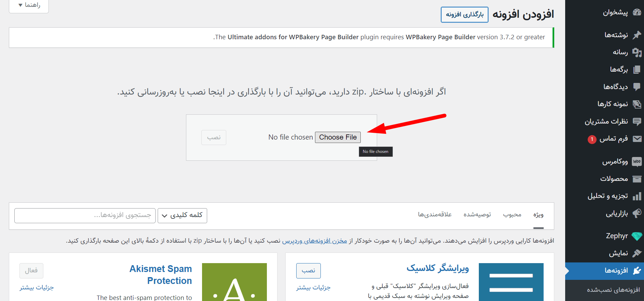The height and width of the screenshot is (301, 644).
Task: Click the Comments (دیدگاه‌ها) menu label
Action: (616, 87)
